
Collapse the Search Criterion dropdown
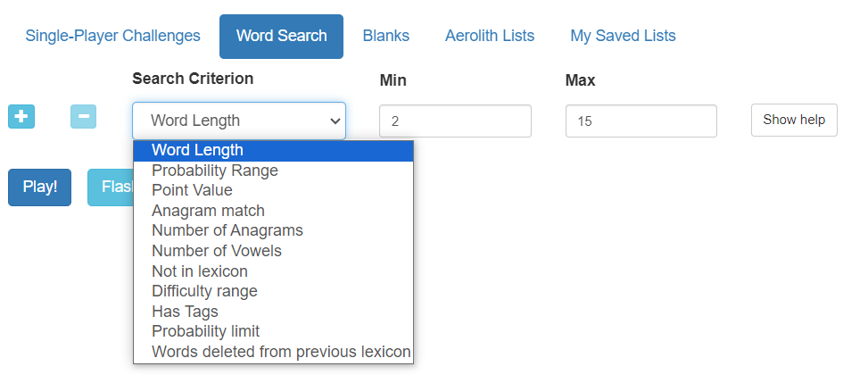tap(238, 121)
